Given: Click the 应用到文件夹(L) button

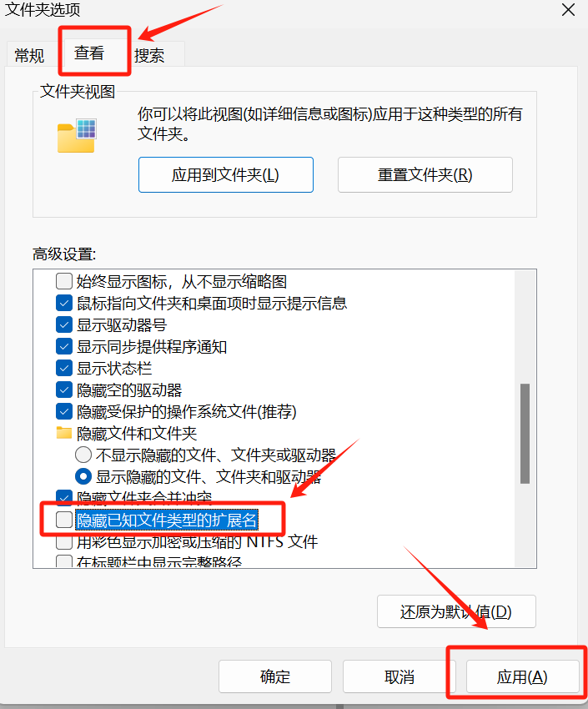Looking at the screenshot, I should 225,175.
